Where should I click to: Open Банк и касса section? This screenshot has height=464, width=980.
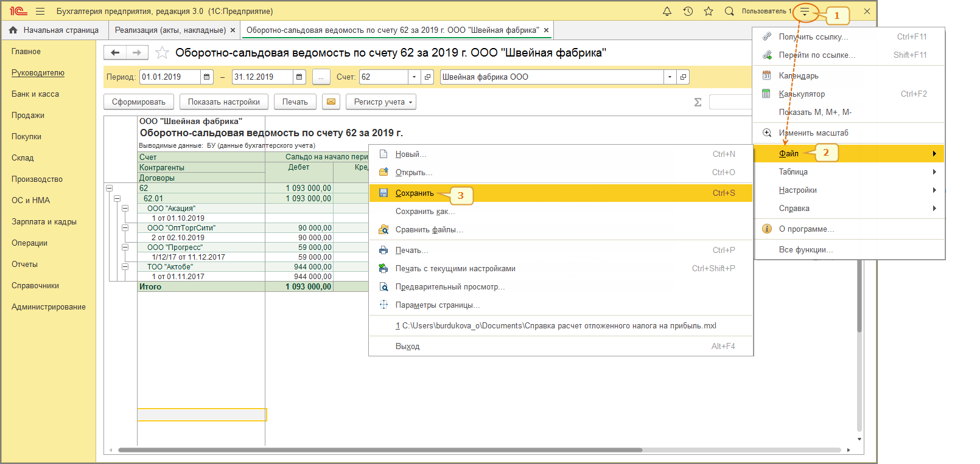(x=35, y=94)
